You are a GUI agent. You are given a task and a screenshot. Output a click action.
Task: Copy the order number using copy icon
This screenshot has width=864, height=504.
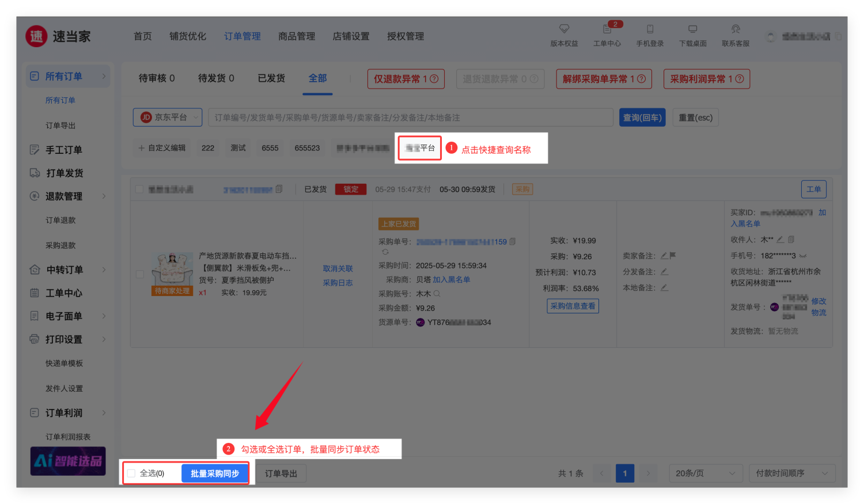coord(279,189)
